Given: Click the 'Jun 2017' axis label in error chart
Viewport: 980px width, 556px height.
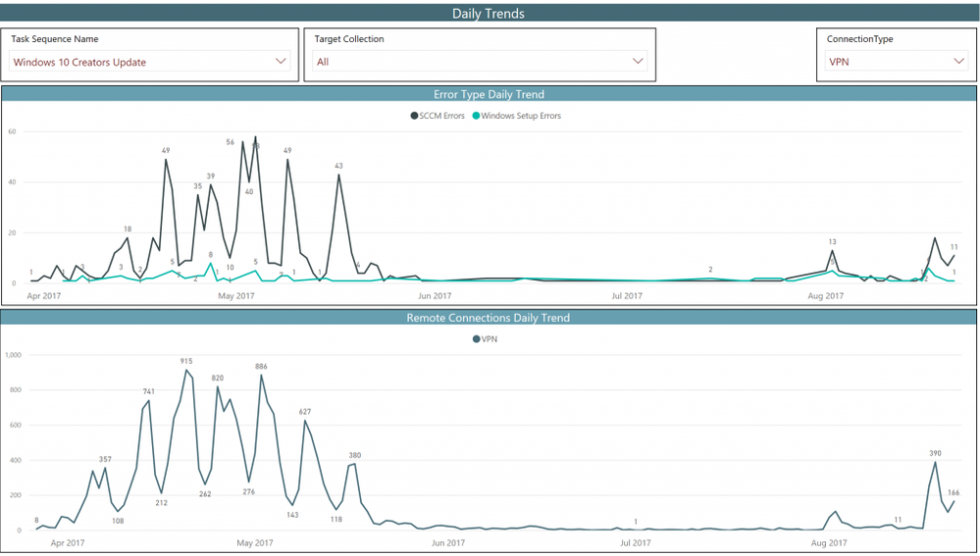Looking at the screenshot, I should click(x=435, y=296).
